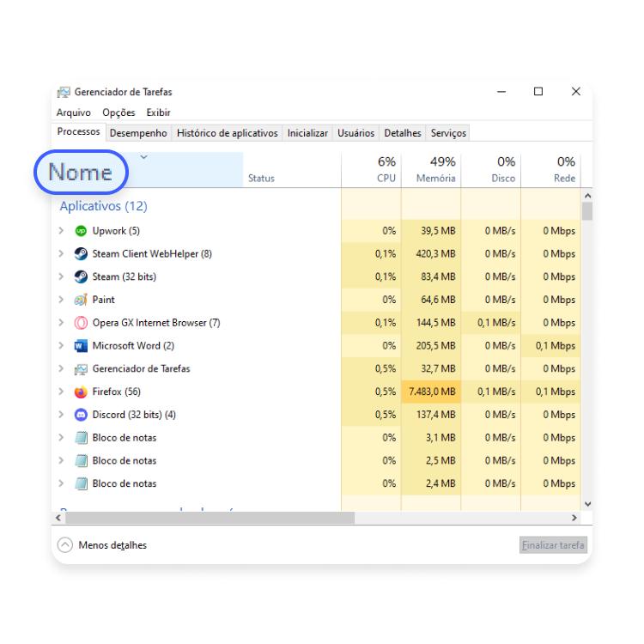Sort by the Disco column header
Image resolution: width=644 pixels, height=644 pixels.
pyautogui.click(x=491, y=170)
